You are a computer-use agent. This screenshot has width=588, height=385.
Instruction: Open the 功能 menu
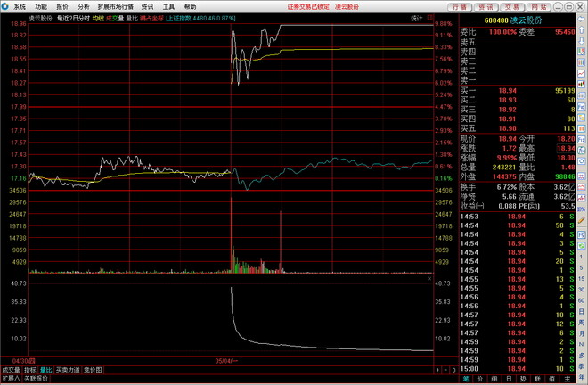click(x=41, y=7)
